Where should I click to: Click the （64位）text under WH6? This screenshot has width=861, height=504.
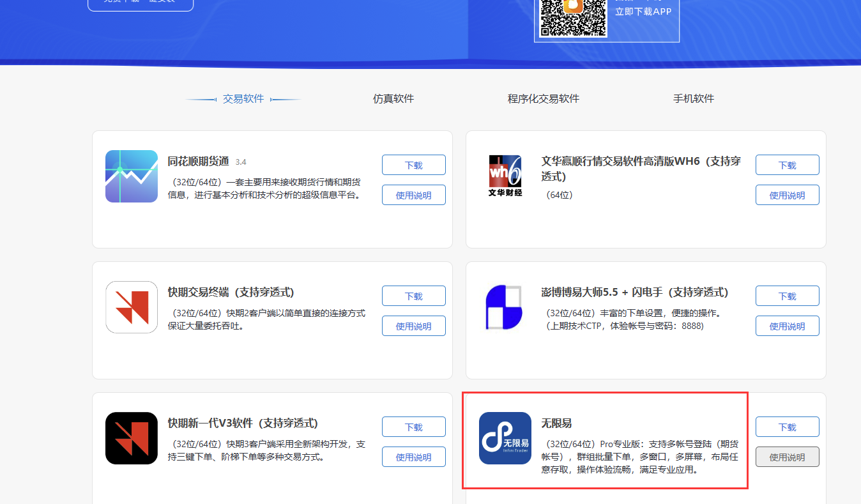560,195
